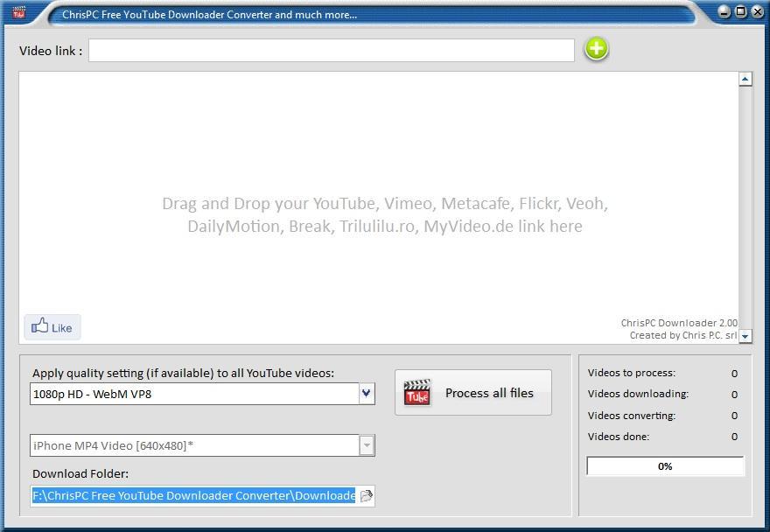This screenshot has height=532, width=770.
Task: Click the Video link input field
Action: [x=332, y=51]
